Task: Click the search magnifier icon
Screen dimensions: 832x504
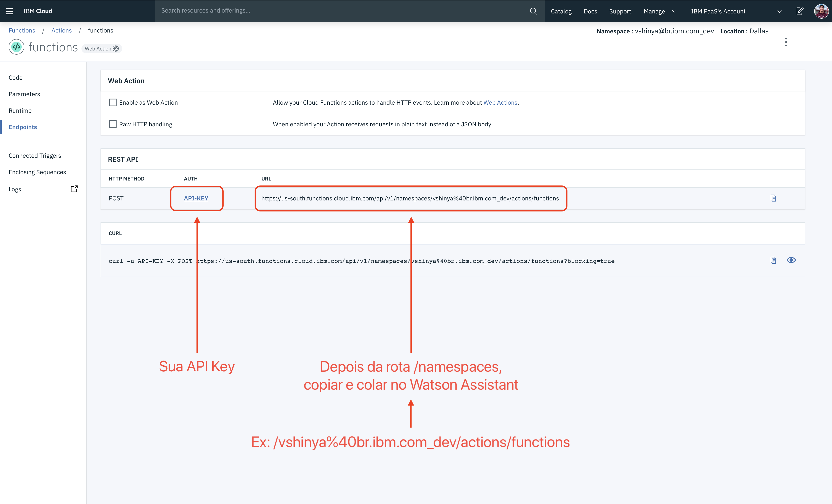Action: (533, 11)
